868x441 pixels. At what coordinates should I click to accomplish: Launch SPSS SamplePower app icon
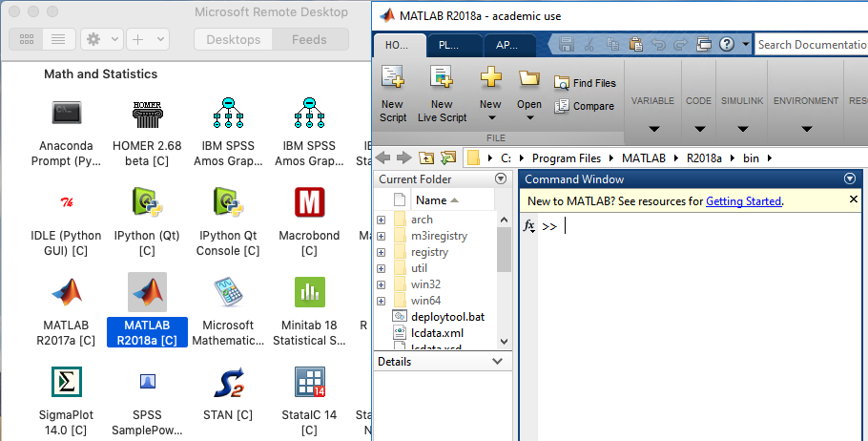coord(147,382)
